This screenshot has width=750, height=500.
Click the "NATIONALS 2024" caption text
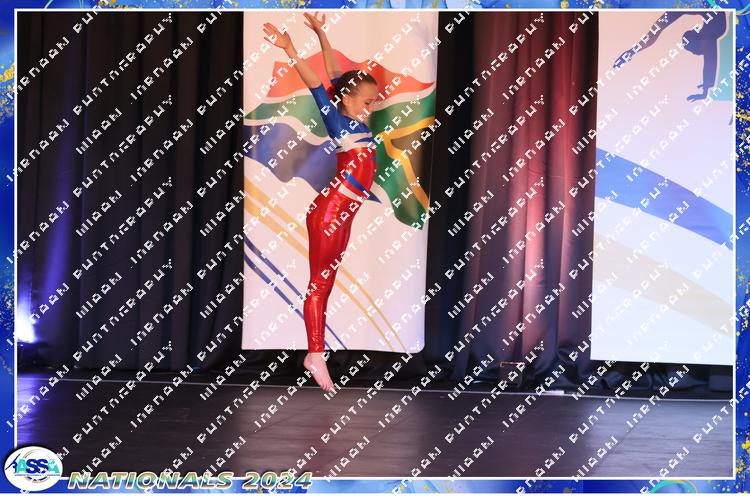190,480
